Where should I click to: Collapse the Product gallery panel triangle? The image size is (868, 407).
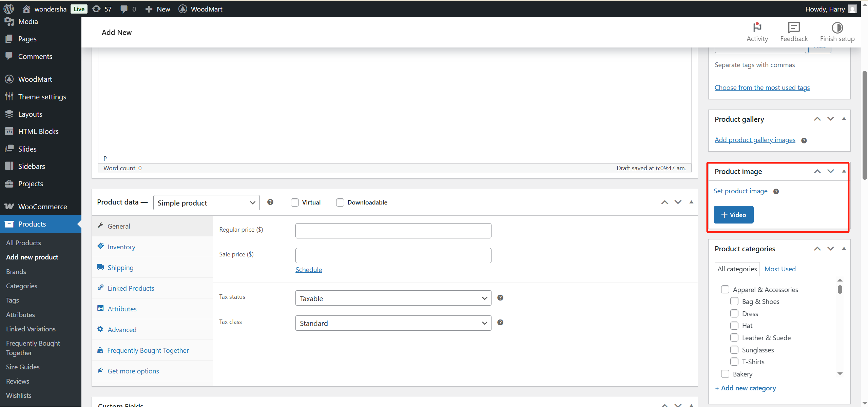click(x=844, y=119)
